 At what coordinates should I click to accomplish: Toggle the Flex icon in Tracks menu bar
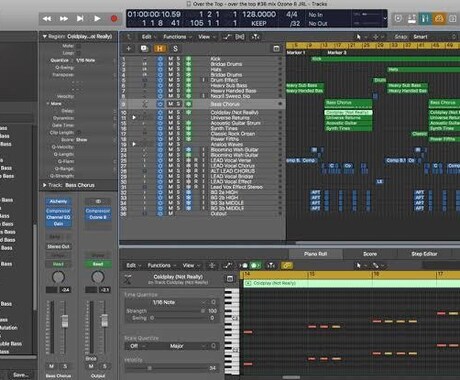point(240,37)
